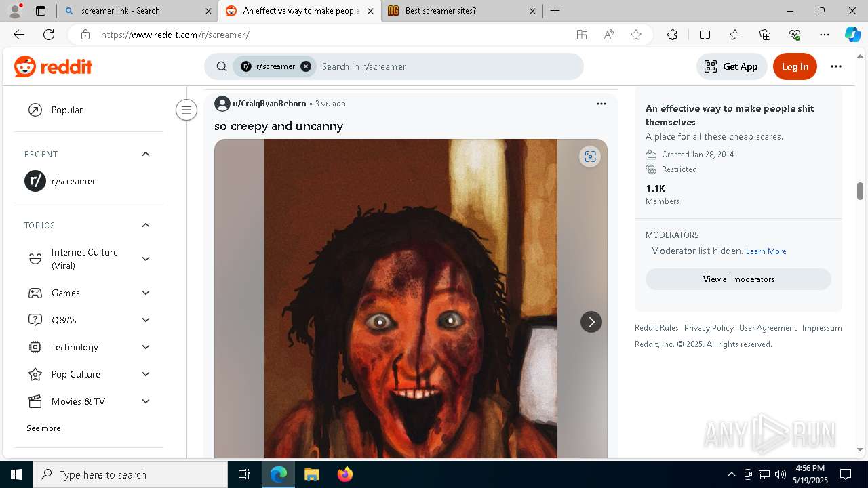Open File Explorer from the taskbar
868x488 pixels.
(311, 474)
